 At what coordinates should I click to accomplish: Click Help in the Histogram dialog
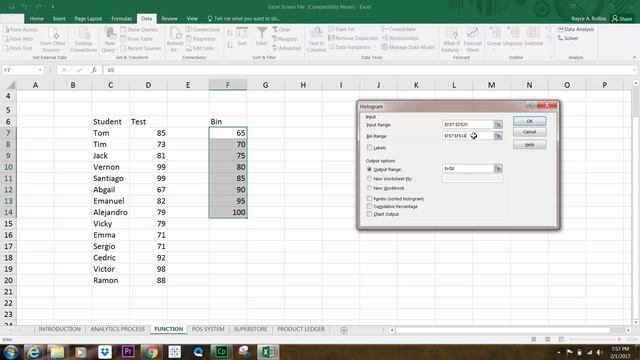pyautogui.click(x=529, y=145)
